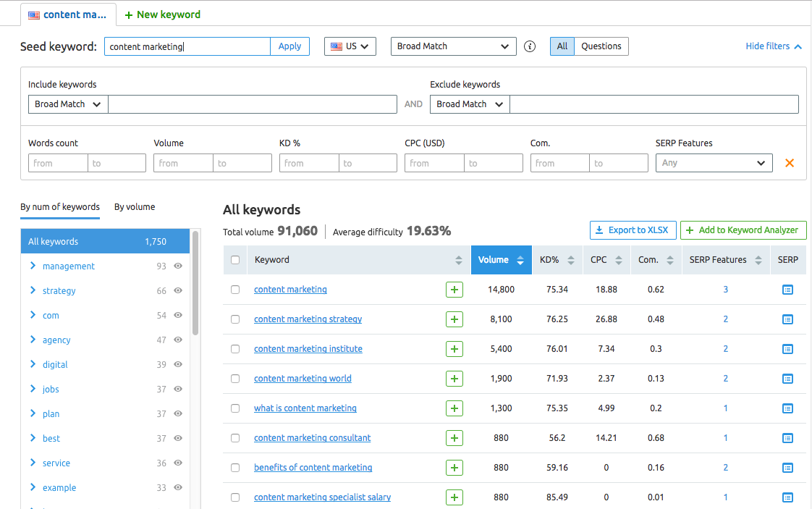Image resolution: width=812 pixels, height=509 pixels.
Task: Open the 'what is content marketing' link
Action: (305, 408)
